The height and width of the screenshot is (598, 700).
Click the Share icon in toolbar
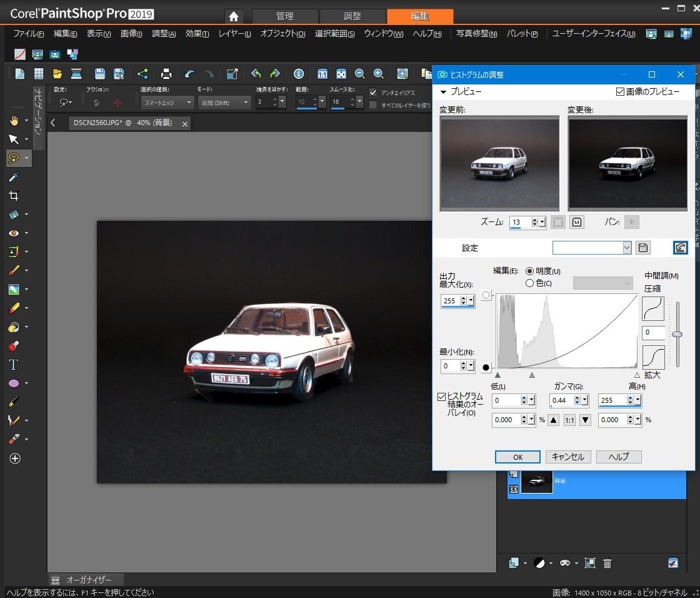(143, 74)
